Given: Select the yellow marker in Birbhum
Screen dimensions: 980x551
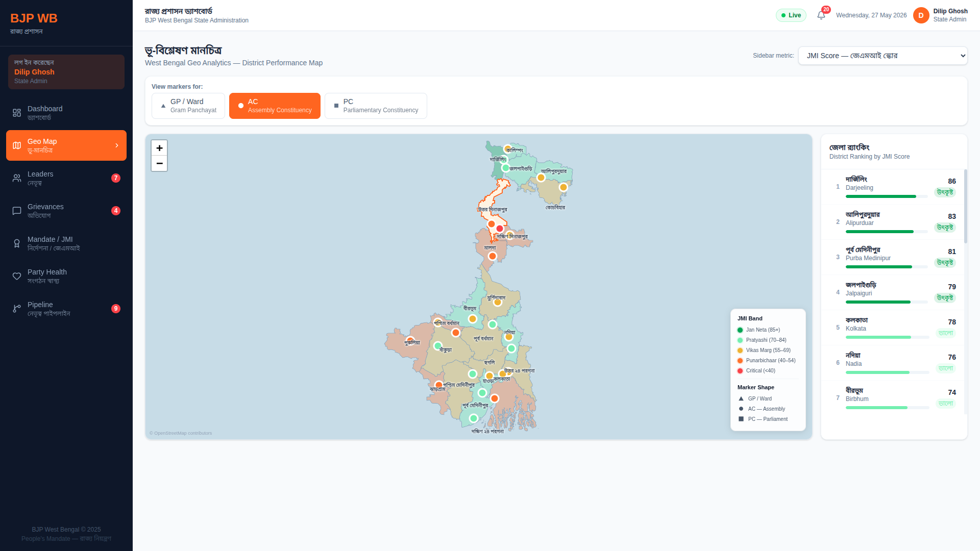Looking at the screenshot, I should (x=473, y=319).
